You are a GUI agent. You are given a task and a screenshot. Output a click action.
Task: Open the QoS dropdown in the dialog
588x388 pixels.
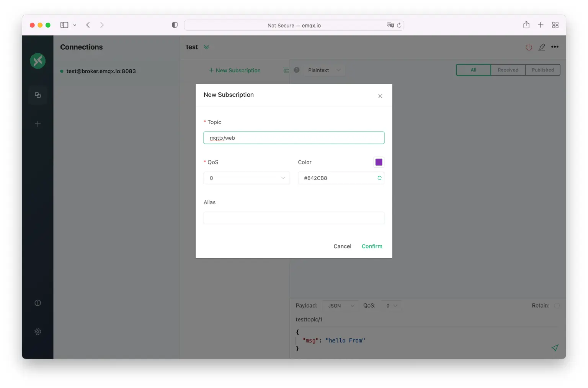point(247,178)
